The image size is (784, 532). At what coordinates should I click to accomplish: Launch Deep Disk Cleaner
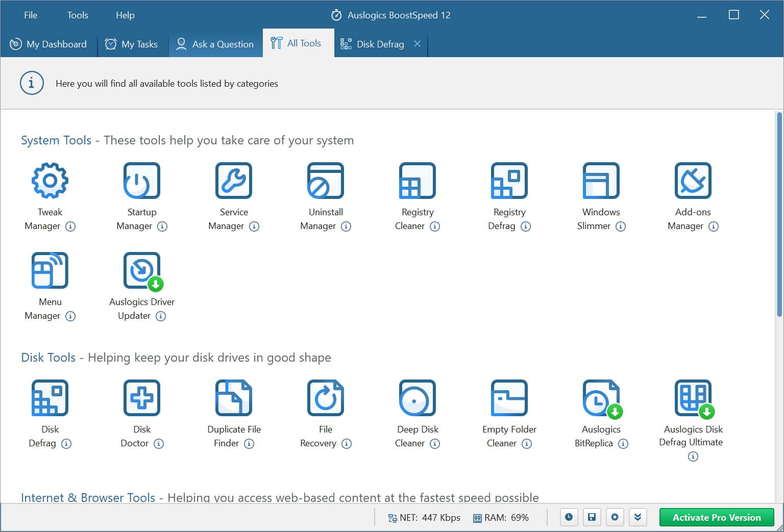417,398
